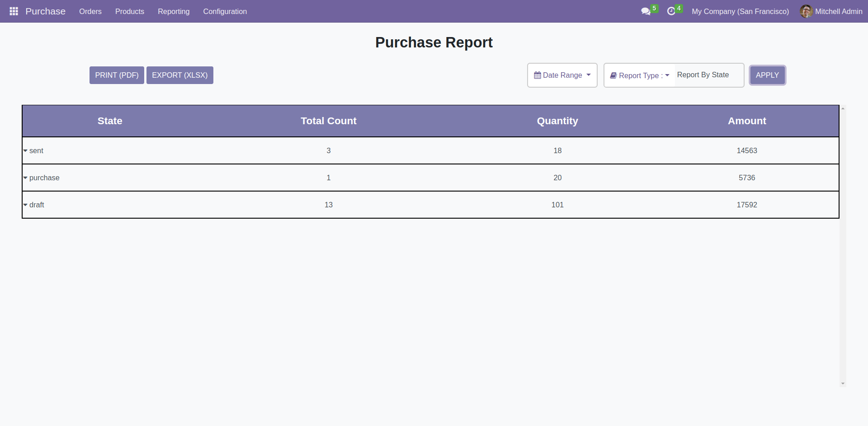Open the Report Type dropdown caret
This screenshot has width=868, height=426.
[x=667, y=75]
